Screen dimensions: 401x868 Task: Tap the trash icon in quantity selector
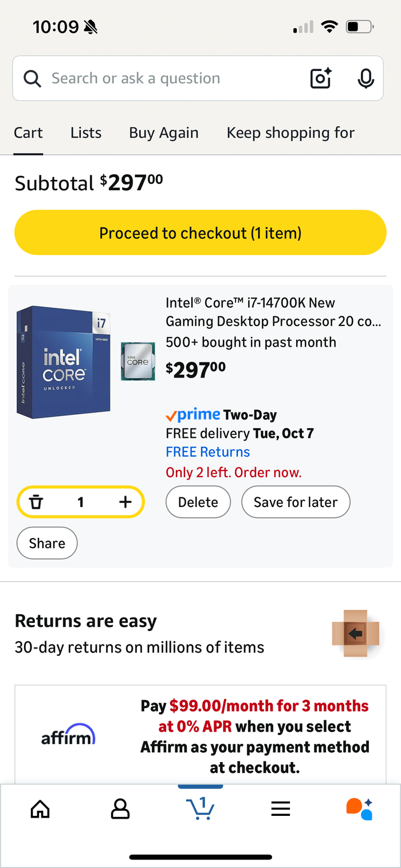click(36, 502)
